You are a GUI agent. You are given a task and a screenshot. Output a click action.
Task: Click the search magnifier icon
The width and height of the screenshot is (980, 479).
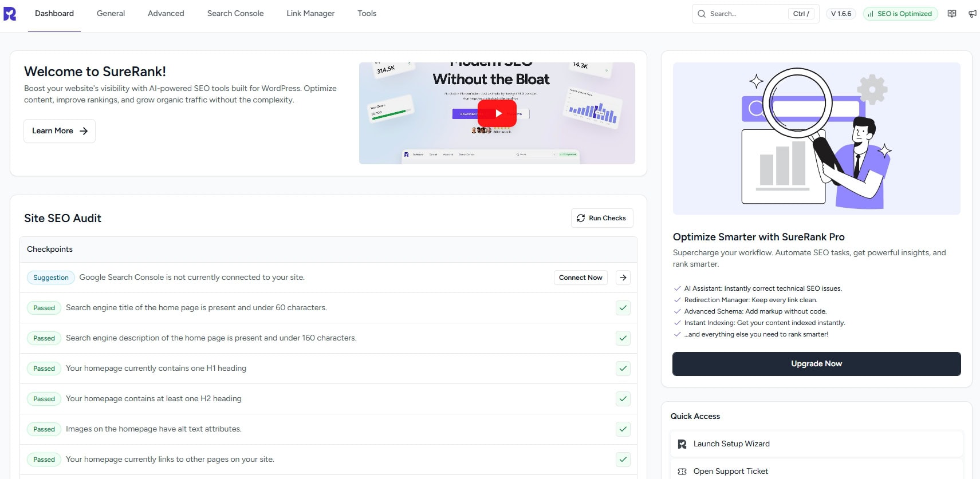(702, 14)
